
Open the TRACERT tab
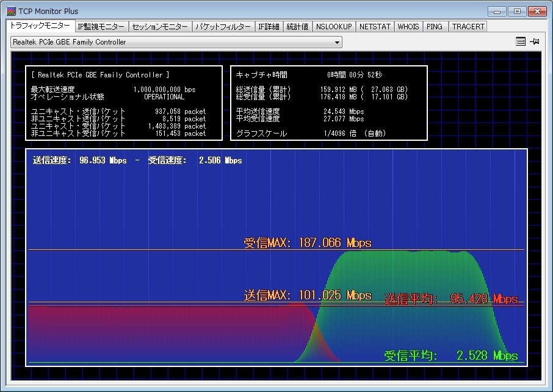(468, 27)
